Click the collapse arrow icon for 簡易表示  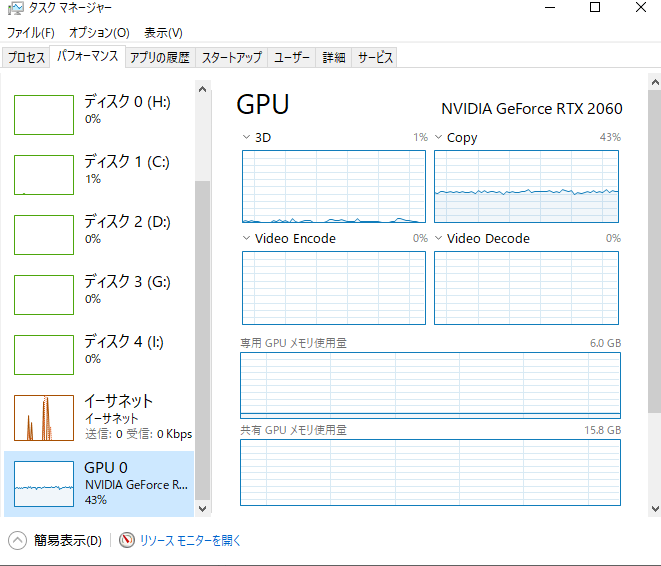pos(17,540)
